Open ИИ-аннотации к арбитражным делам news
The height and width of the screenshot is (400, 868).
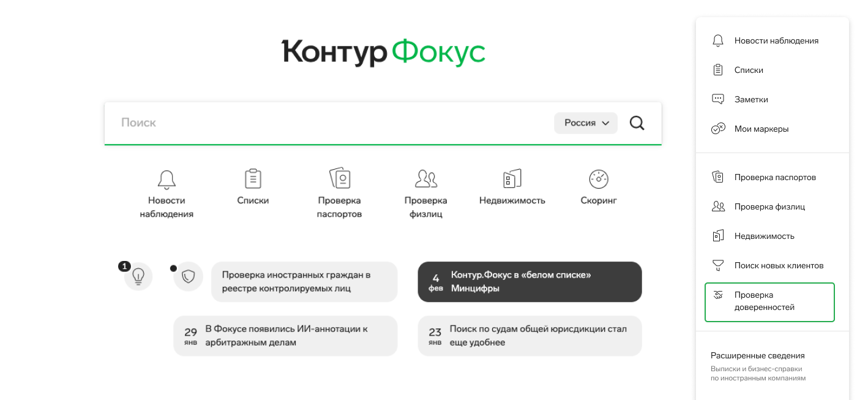285,336
